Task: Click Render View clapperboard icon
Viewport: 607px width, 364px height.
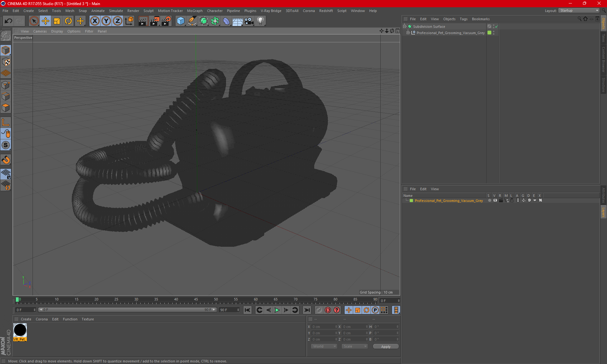Action: pos(143,21)
